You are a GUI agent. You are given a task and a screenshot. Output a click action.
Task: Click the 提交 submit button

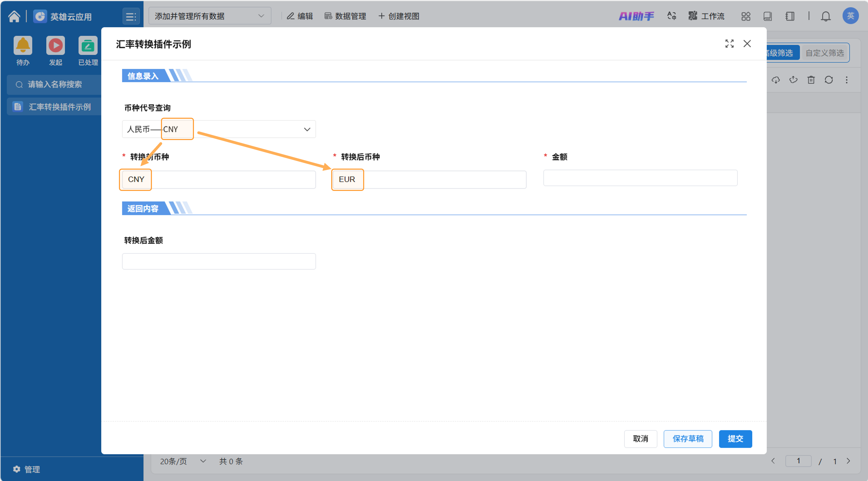click(x=735, y=439)
